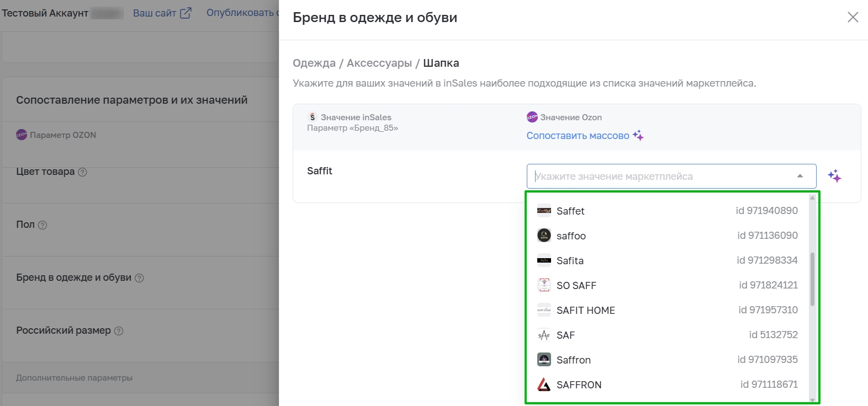
Task: Click the dropdown list scrollbar thumb
Action: tap(812, 279)
